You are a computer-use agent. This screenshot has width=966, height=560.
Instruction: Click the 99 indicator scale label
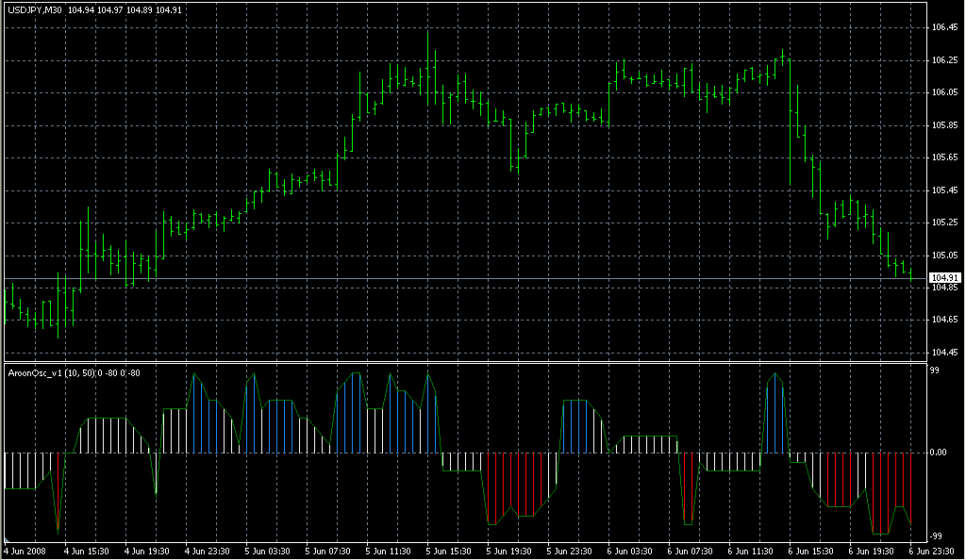[x=935, y=371]
